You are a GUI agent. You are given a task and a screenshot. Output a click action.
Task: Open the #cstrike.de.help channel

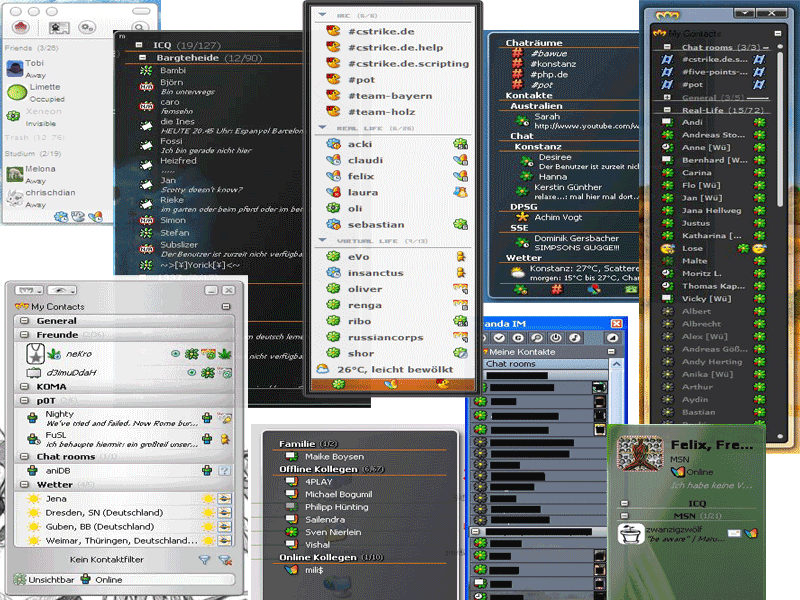click(395, 47)
